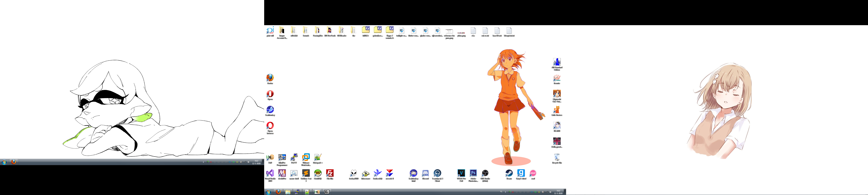Launch VMware Workstation shortcut
This screenshot has width=868, height=195.
coord(306,160)
